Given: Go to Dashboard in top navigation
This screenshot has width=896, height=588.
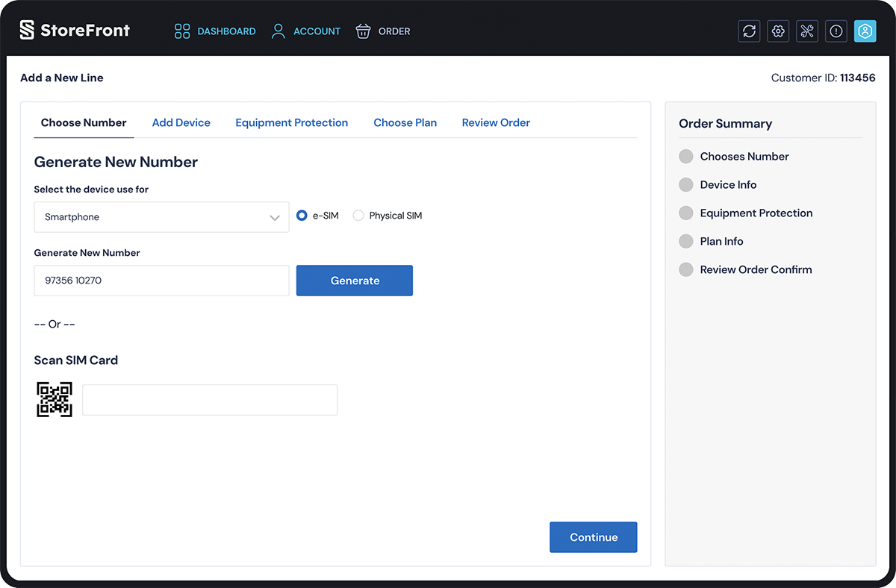Looking at the screenshot, I should pos(215,31).
